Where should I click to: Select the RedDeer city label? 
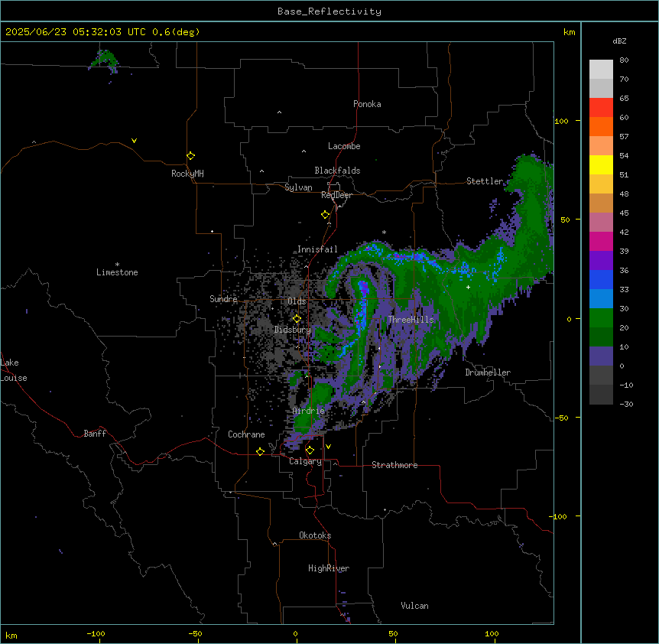(336, 195)
